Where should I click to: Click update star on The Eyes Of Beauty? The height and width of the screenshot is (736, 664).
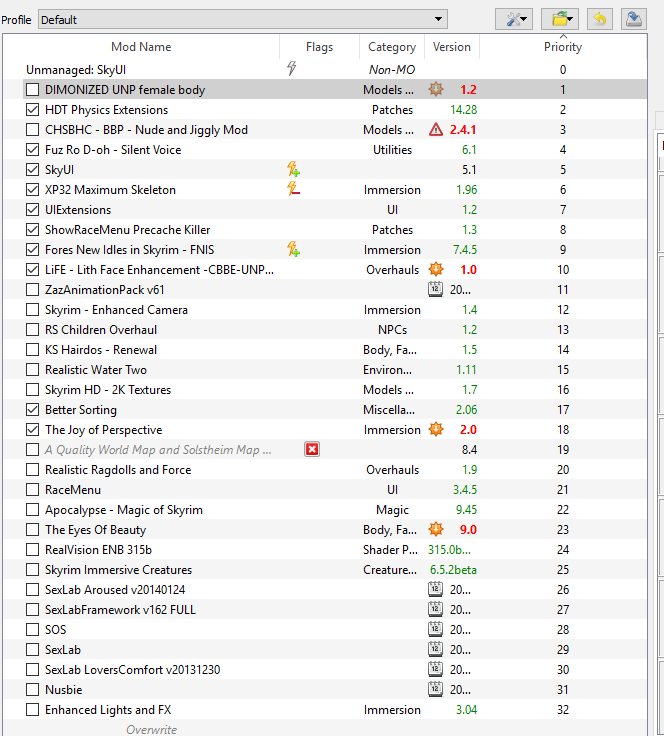pyautogui.click(x=435, y=529)
